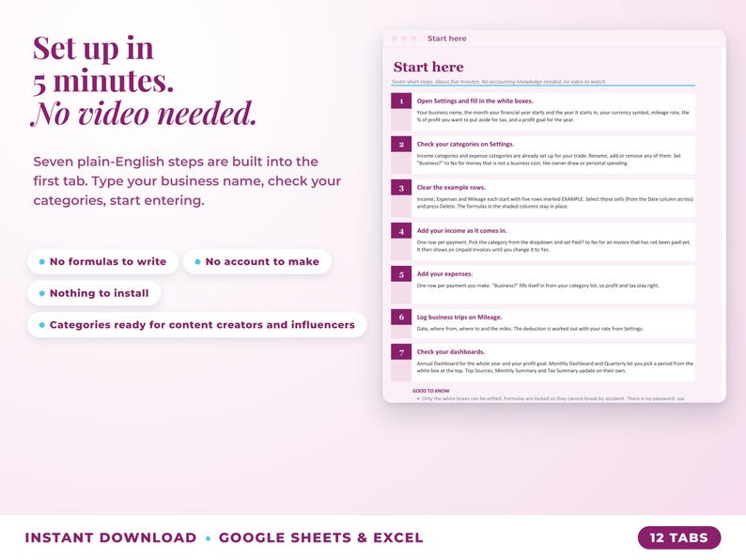This screenshot has width=746, height=560.
Task: Click the step 7 number box
Action: click(x=401, y=352)
